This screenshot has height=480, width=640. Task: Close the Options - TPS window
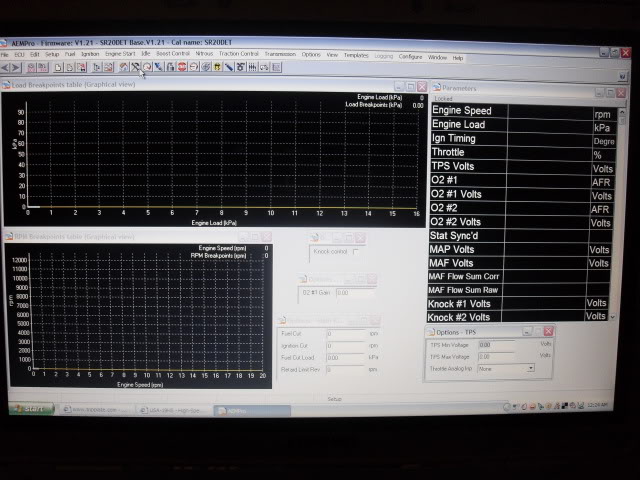pos(548,331)
